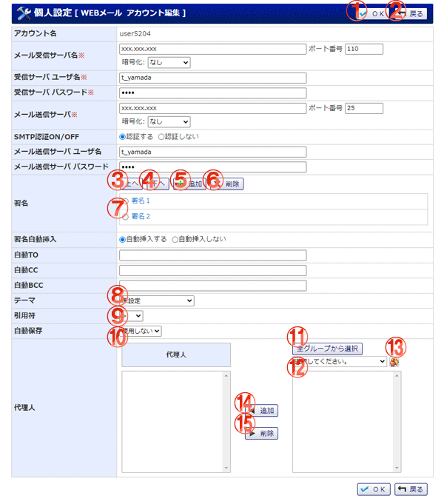Click the 削除 arrow button for 代理人
This screenshot has width=444, height=504.
click(262, 433)
